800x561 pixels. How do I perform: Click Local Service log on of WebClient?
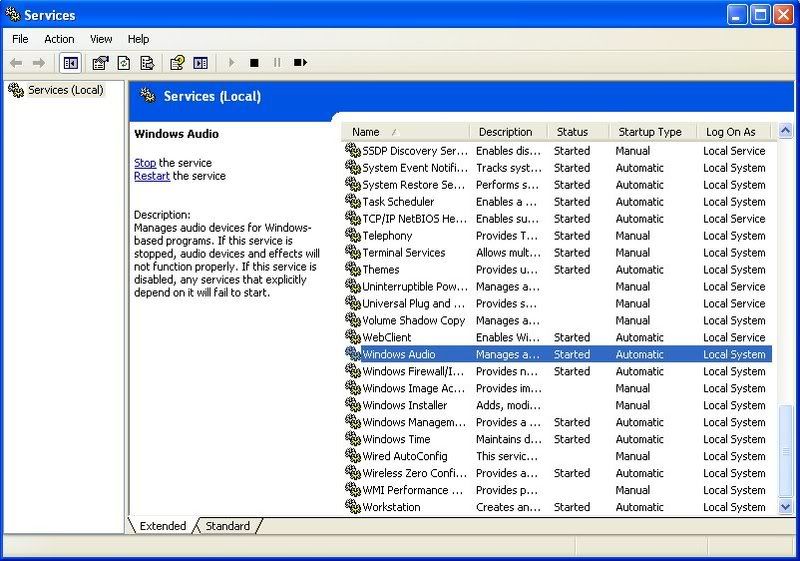[734, 337]
